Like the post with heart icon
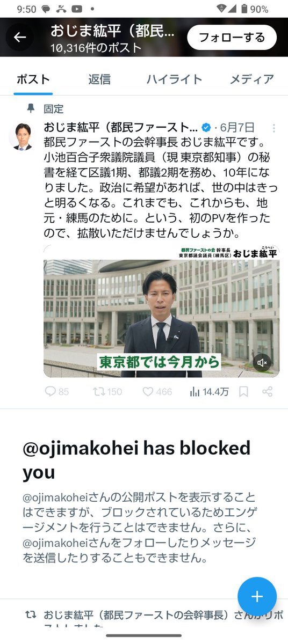288x644 pixels. (x=157, y=392)
